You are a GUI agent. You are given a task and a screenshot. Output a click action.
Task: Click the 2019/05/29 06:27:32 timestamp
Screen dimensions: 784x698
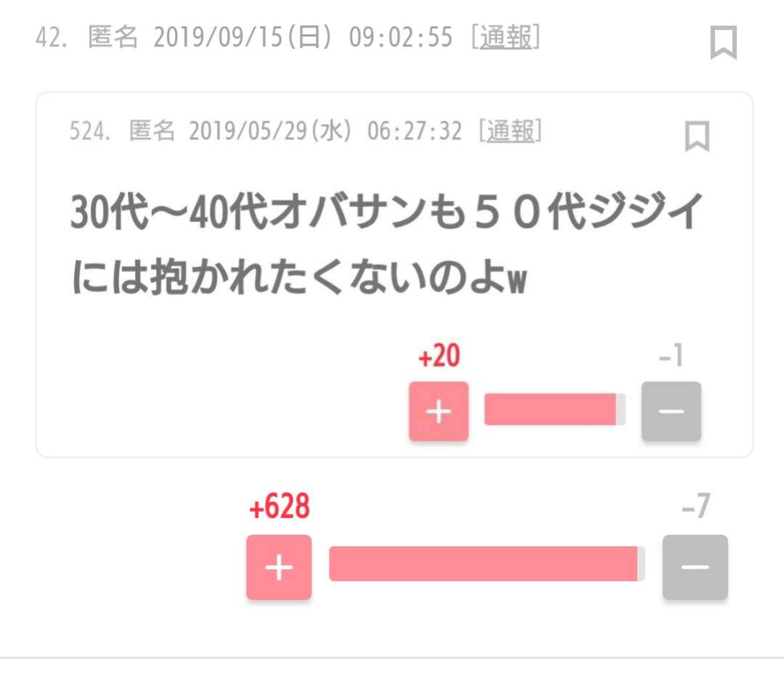(325, 131)
